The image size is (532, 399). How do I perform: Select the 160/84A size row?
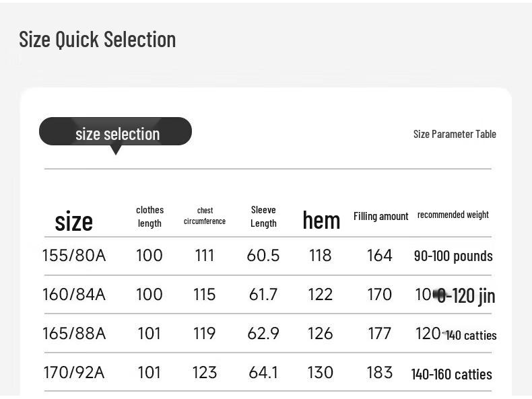[x=74, y=295]
